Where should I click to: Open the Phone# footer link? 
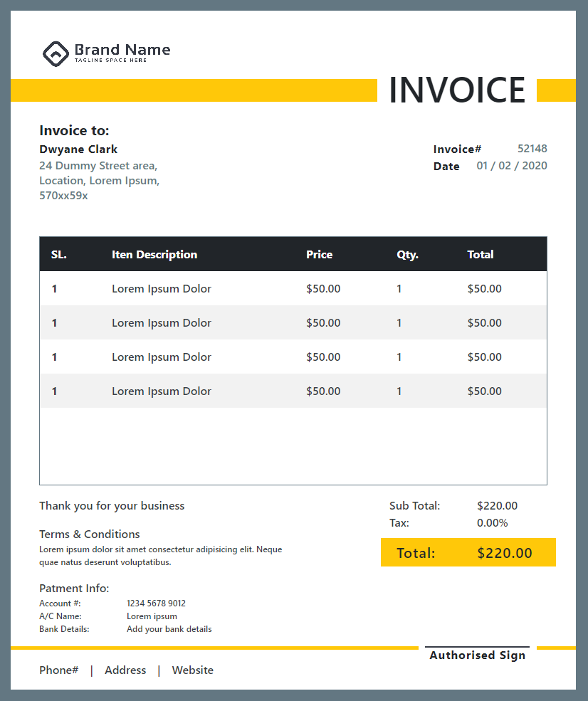[58, 670]
